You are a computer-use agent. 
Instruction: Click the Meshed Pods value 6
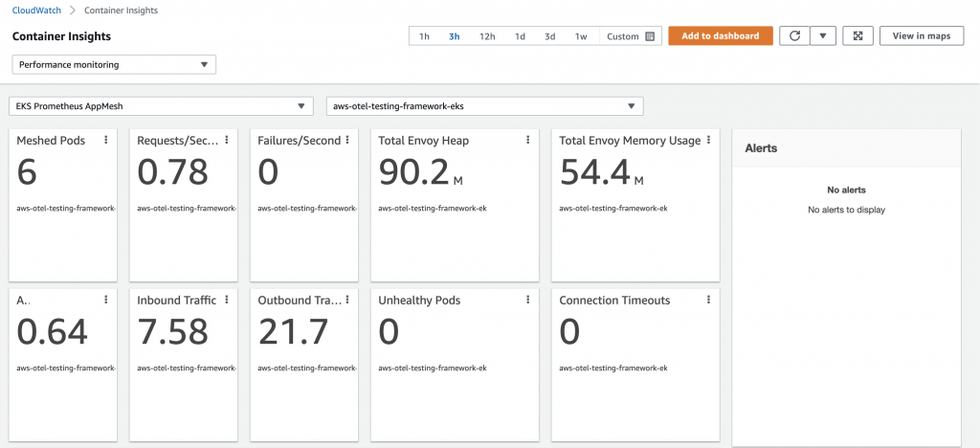(x=27, y=172)
